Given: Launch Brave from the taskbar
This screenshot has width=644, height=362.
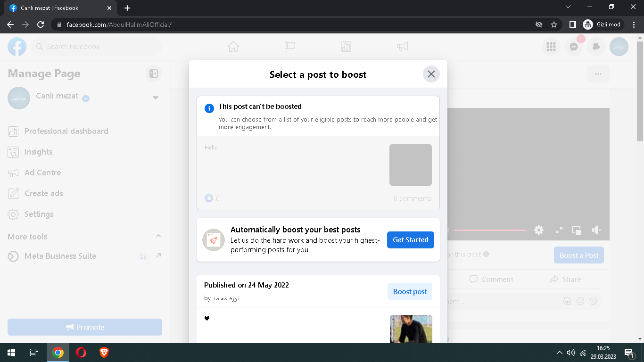Looking at the screenshot, I should [104, 353].
